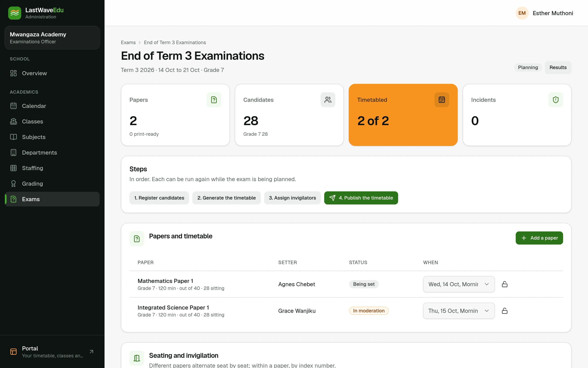This screenshot has height=368, width=588.
Task: Click the Candidates card people icon
Action: 328,100
